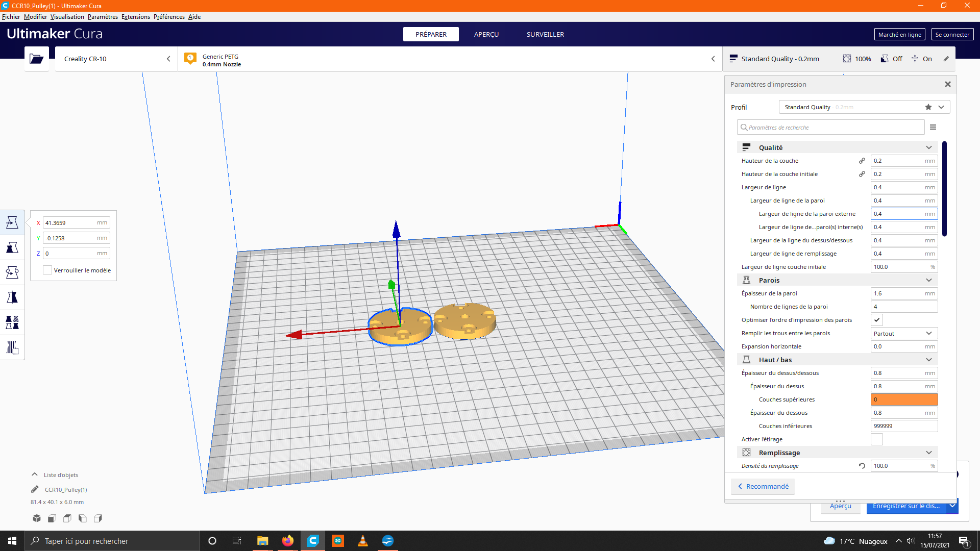Reset the infill density with revert arrow
Viewport: 980px width, 551px height.
tap(862, 466)
